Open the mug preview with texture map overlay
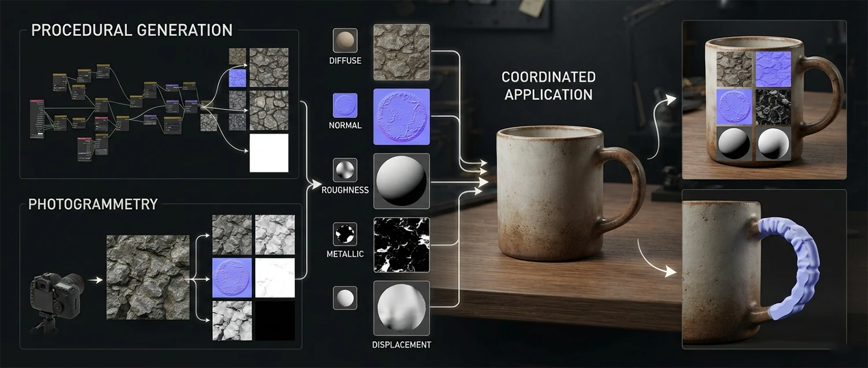 point(764,100)
